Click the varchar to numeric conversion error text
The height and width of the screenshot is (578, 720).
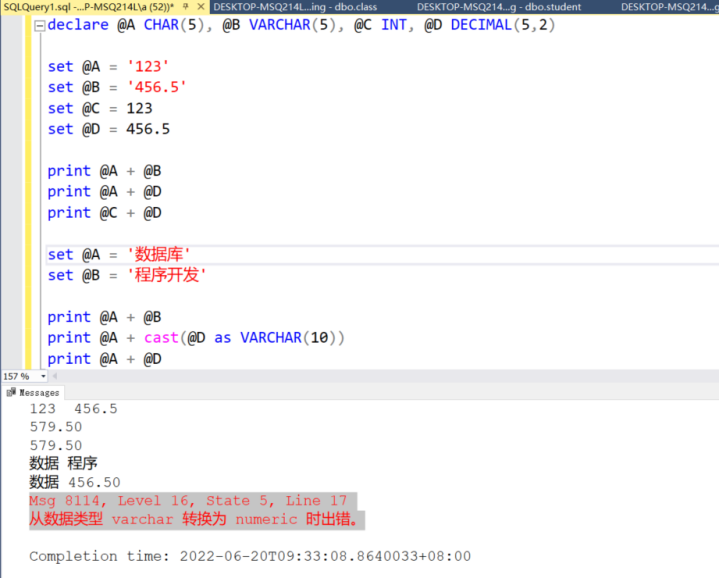point(194,519)
